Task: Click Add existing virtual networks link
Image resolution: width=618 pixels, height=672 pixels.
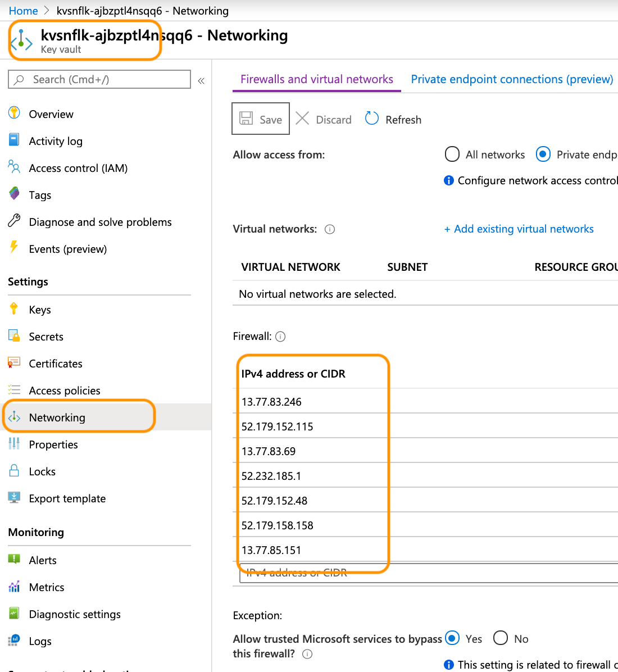Action: [x=519, y=229]
